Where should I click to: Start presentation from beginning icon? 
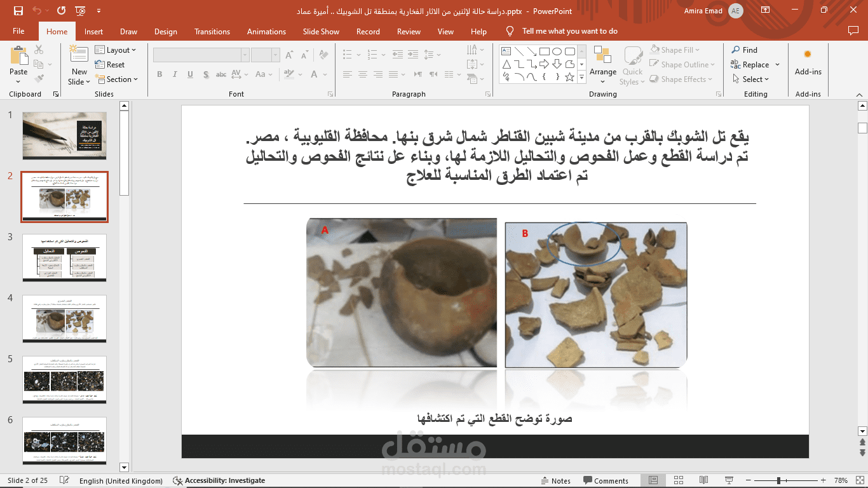click(80, 11)
